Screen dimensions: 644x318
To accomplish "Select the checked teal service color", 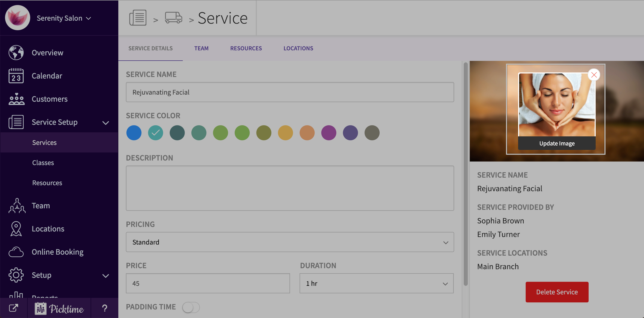I will click(x=156, y=133).
